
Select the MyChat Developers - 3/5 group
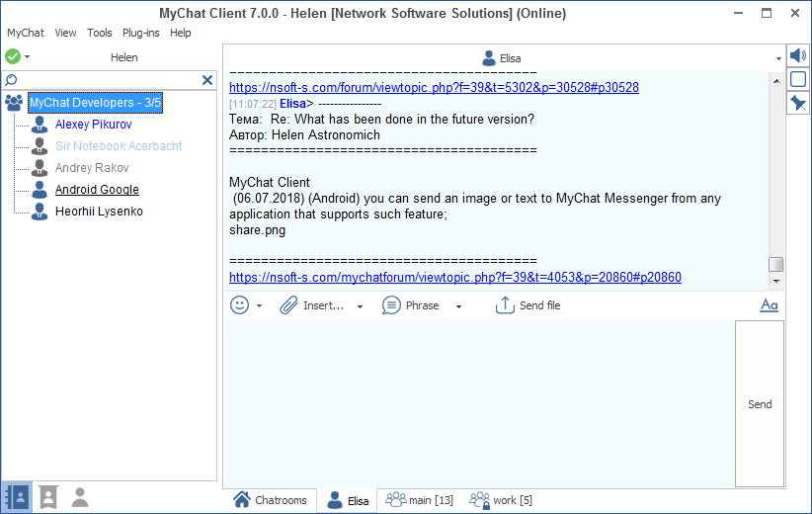click(95, 103)
